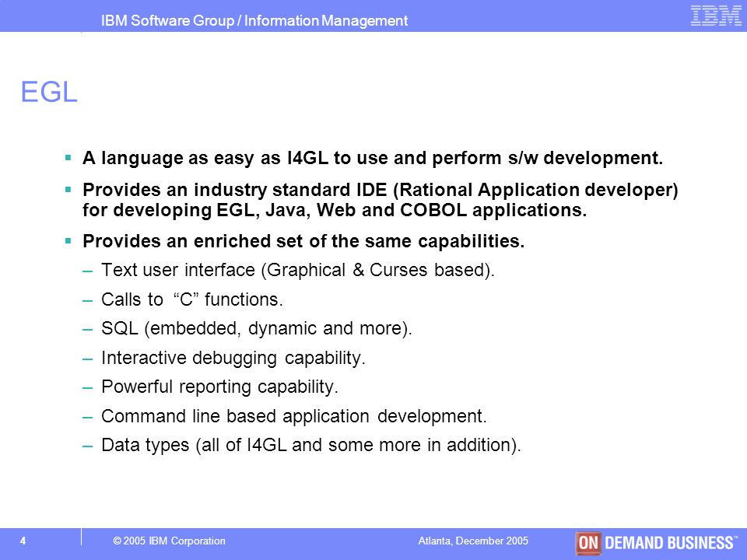Select 'Command line based application development' line
Image resolution: width=747 pixels, height=560 pixels.
[294, 416]
